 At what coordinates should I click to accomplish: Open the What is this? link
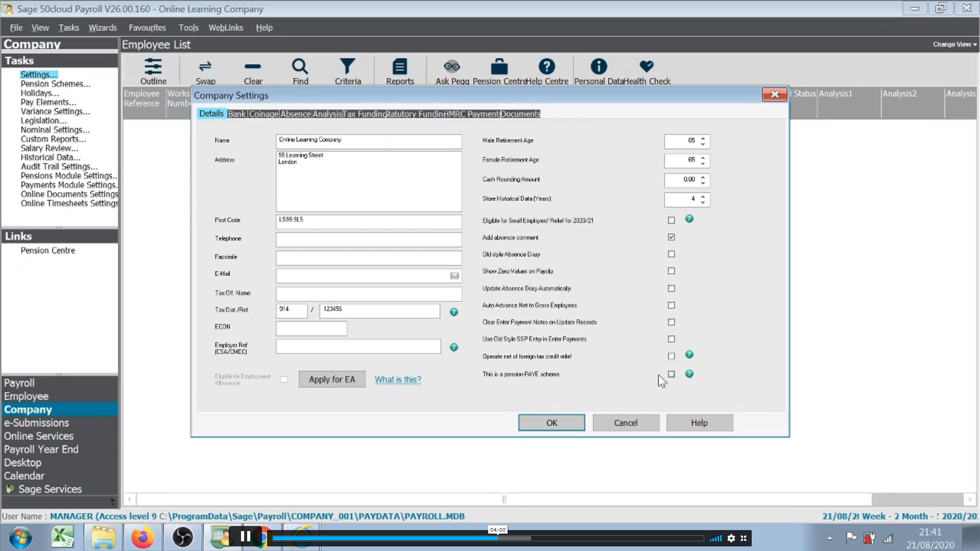398,379
